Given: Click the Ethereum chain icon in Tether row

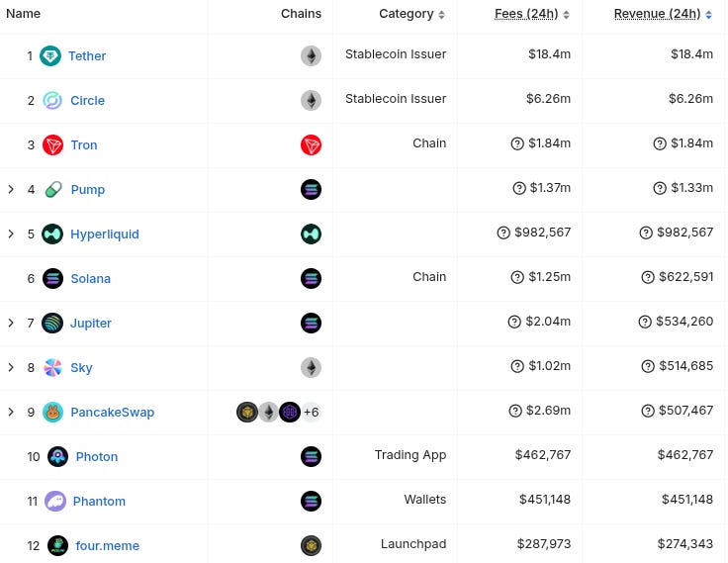Looking at the screenshot, I should 311,56.
